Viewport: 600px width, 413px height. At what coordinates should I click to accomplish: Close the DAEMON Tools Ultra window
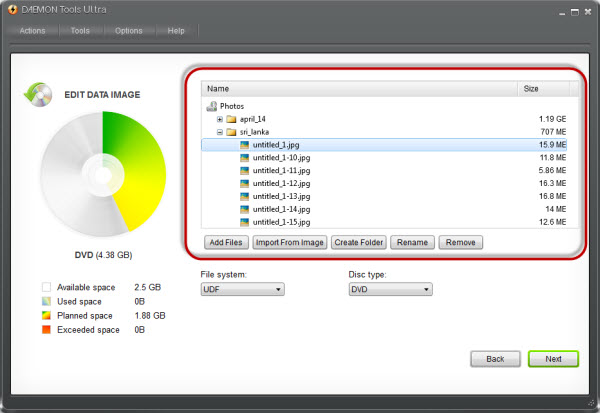(x=588, y=13)
